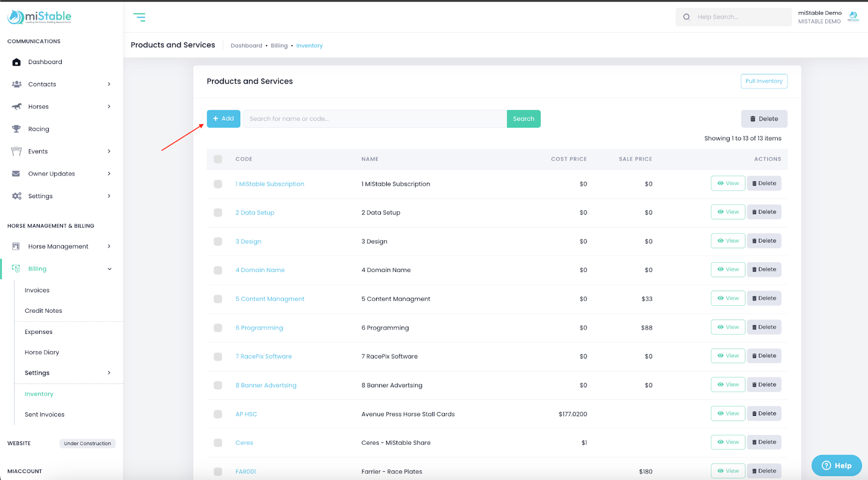Click the Dashboard home icon in sidebar
868x480 pixels.
(x=16, y=62)
